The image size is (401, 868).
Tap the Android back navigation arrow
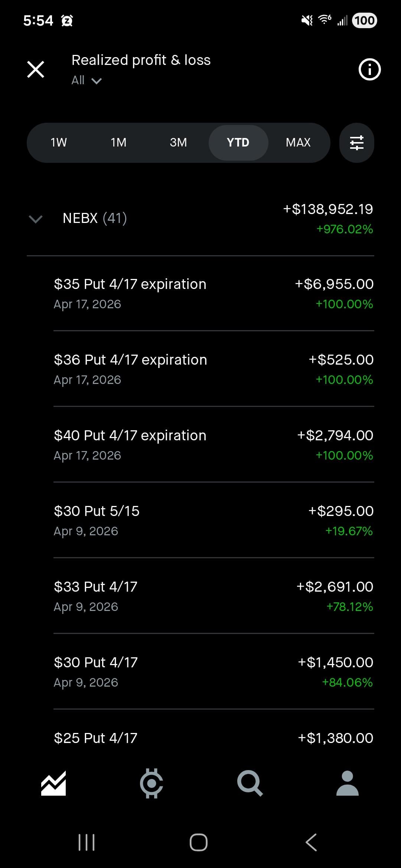click(311, 842)
